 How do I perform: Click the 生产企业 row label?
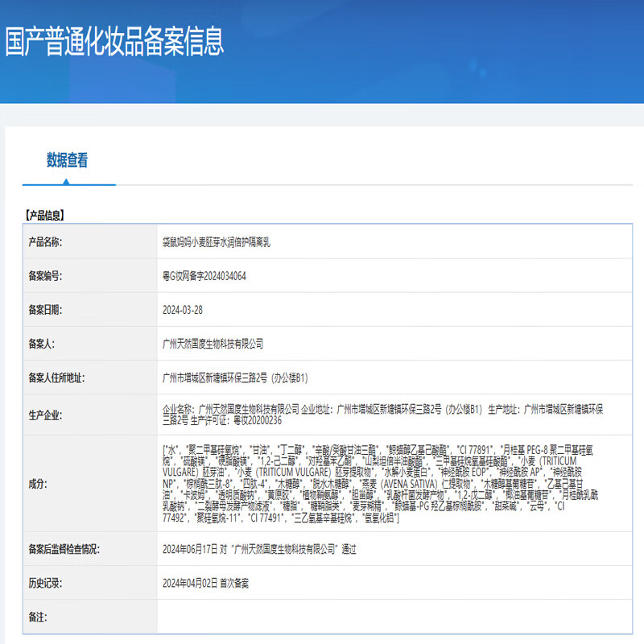pos(45,415)
